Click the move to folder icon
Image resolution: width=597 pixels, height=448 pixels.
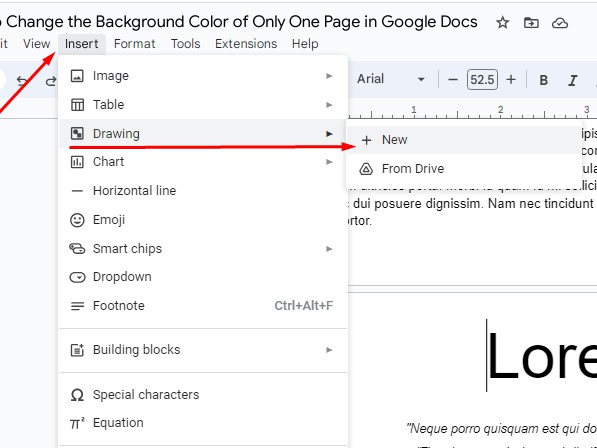pos(531,23)
